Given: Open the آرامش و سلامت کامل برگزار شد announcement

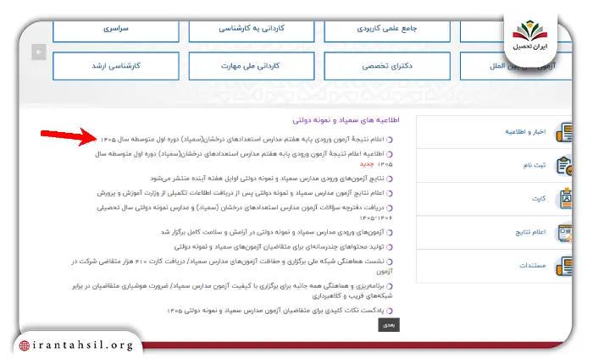Looking at the screenshot, I should coord(272,232).
